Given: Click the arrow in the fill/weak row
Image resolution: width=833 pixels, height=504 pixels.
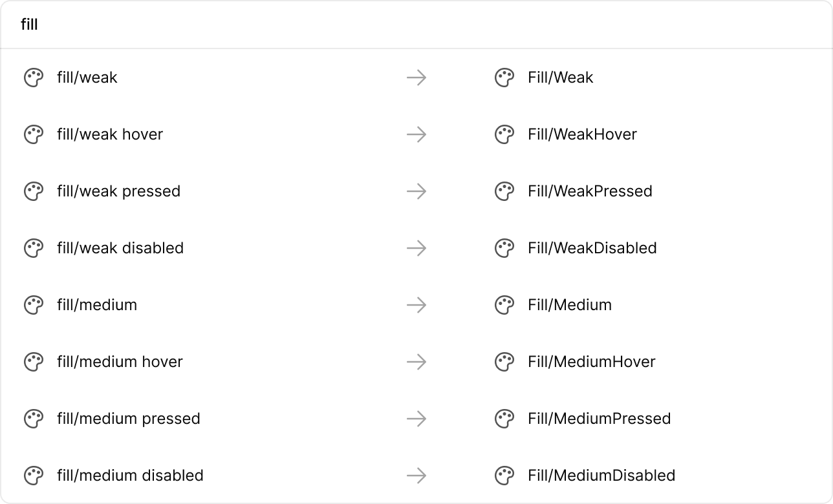Looking at the screenshot, I should [x=416, y=78].
